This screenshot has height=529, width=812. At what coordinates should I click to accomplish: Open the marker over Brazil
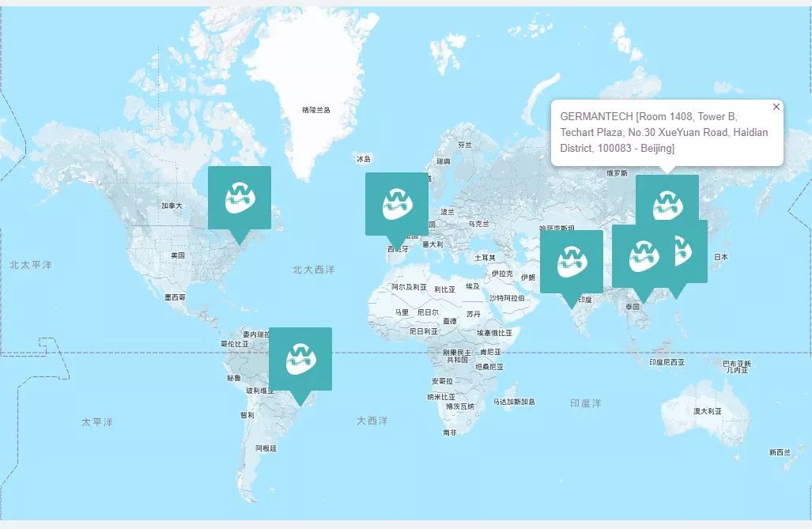point(300,359)
